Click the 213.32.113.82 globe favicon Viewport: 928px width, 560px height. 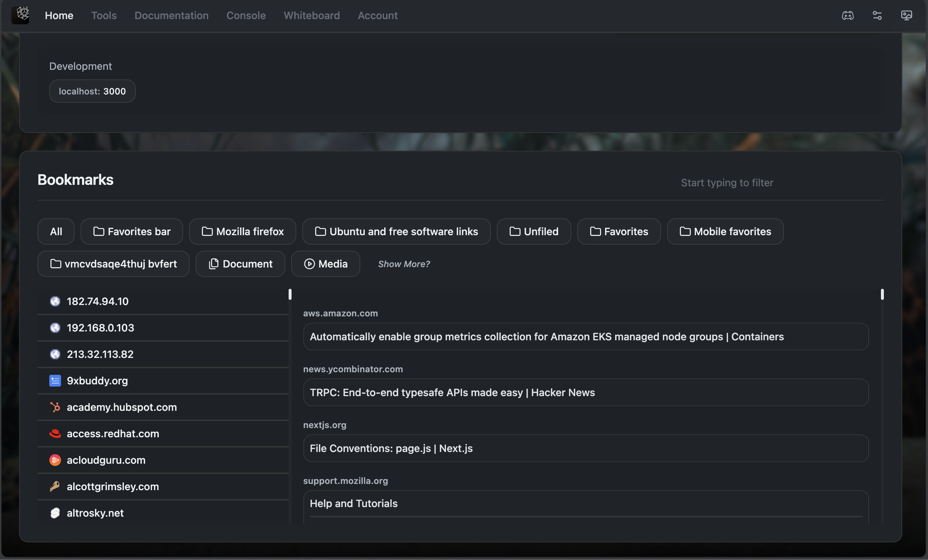tap(55, 354)
